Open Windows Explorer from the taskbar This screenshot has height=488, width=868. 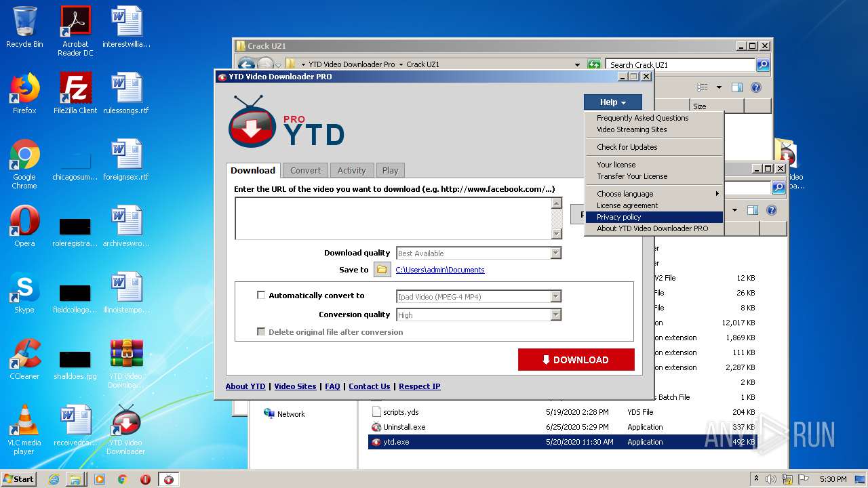[75, 479]
